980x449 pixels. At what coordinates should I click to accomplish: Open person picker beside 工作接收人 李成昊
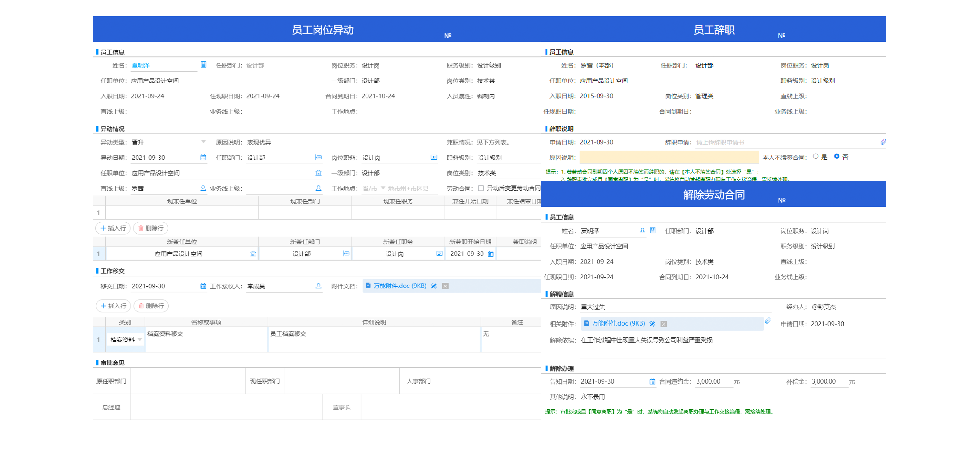318,286
